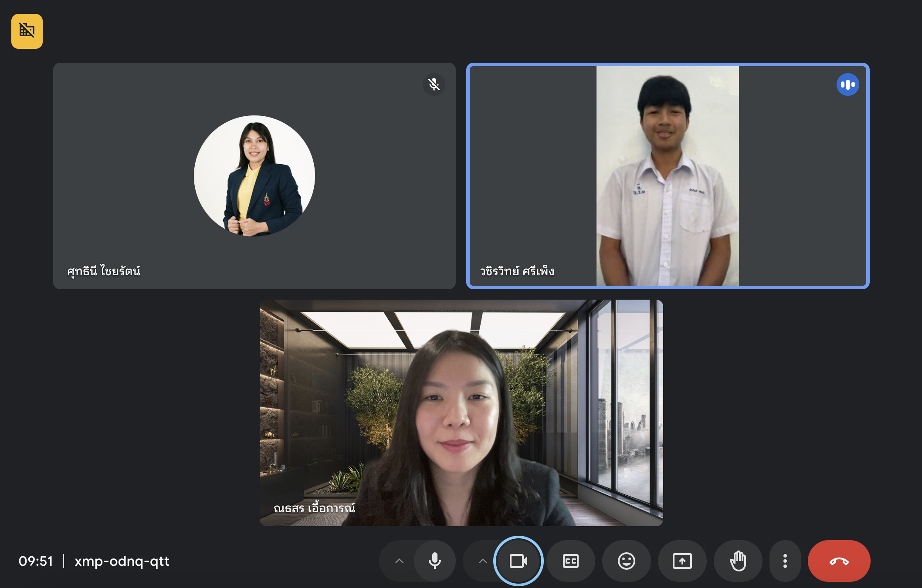Click the meeting code xmp-odnq-qtt
This screenshot has height=588, width=922.
coord(122,561)
